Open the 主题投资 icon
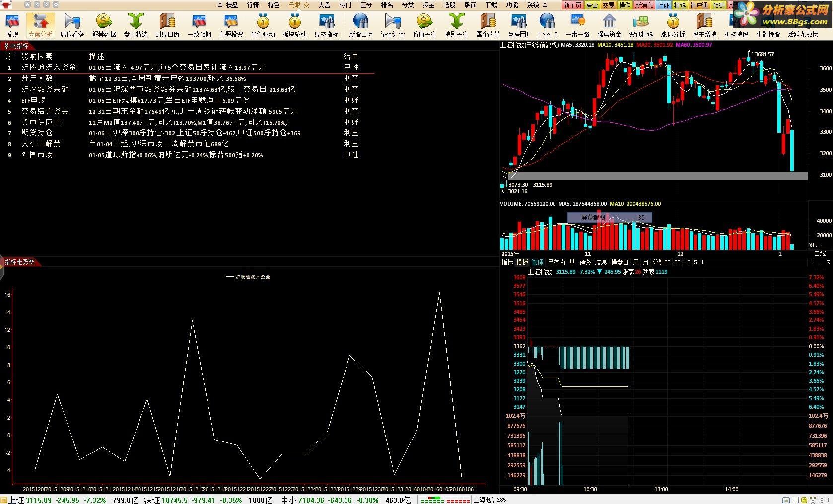This screenshot has width=833, height=504. tap(231, 26)
